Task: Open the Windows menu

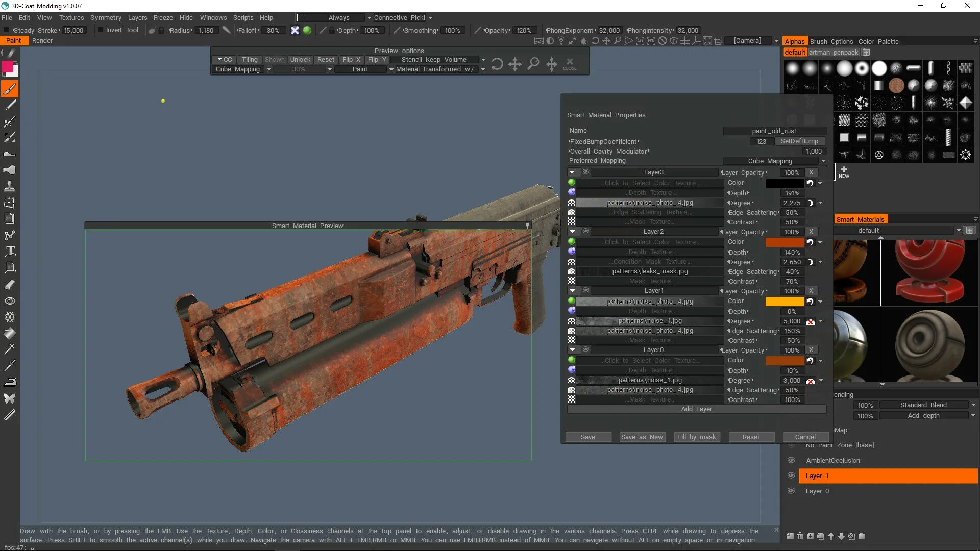Action: click(x=213, y=17)
